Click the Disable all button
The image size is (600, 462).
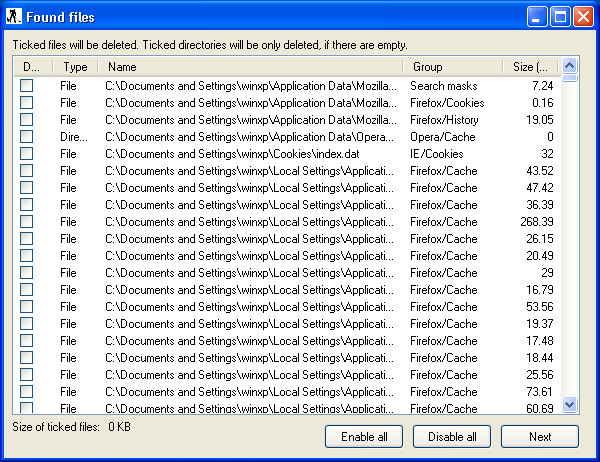(452, 436)
